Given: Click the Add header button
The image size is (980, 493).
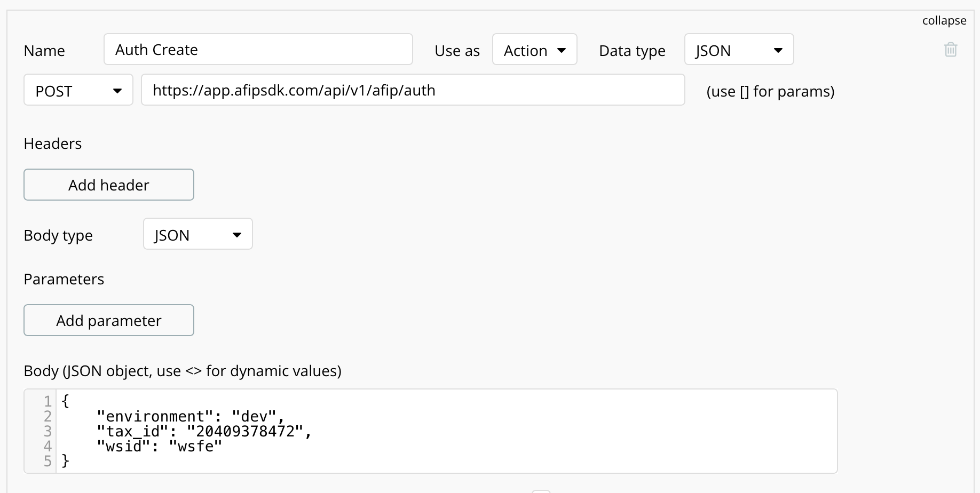Looking at the screenshot, I should [109, 185].
